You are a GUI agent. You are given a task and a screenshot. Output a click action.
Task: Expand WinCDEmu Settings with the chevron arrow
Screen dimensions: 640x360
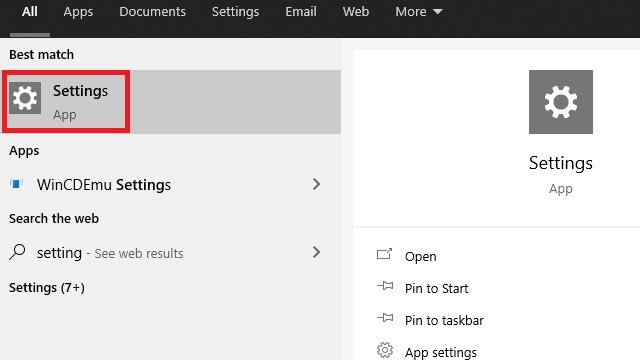[x=316, y=184]
